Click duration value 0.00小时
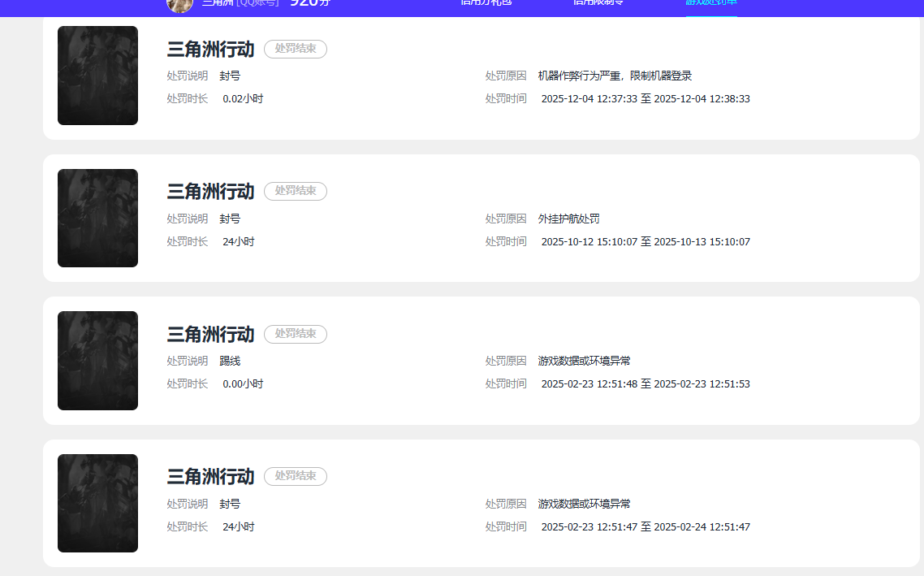The image size is (924, 576). 243,383
